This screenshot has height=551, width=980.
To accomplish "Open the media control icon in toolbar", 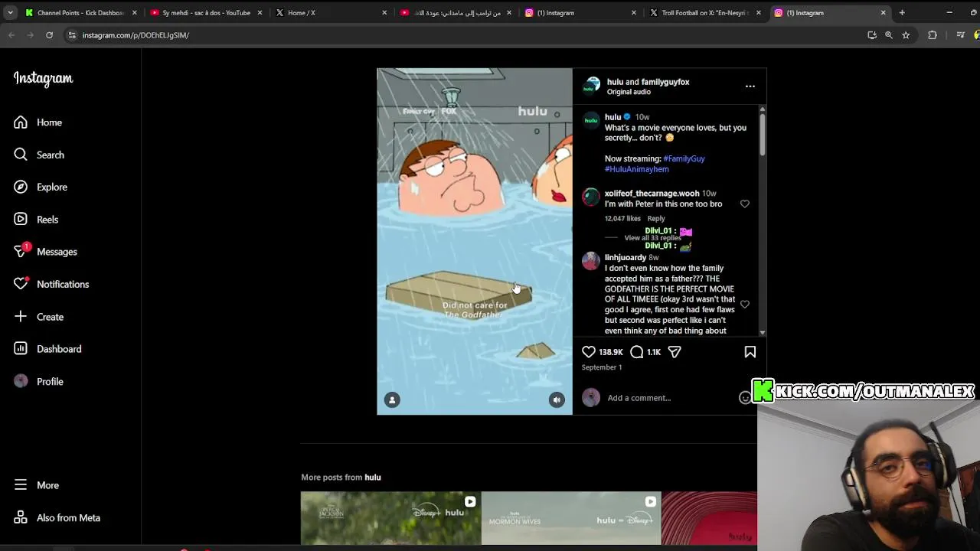I will (x=961, y=35).
